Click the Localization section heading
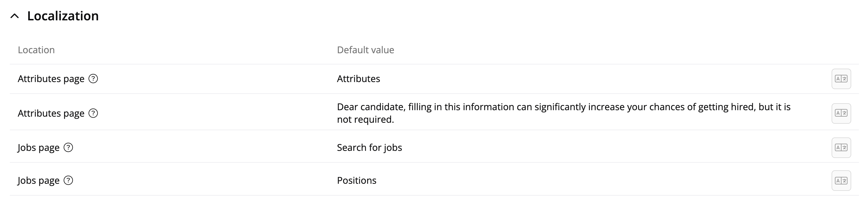Screen dimensions: 868x198 (63, 16)
